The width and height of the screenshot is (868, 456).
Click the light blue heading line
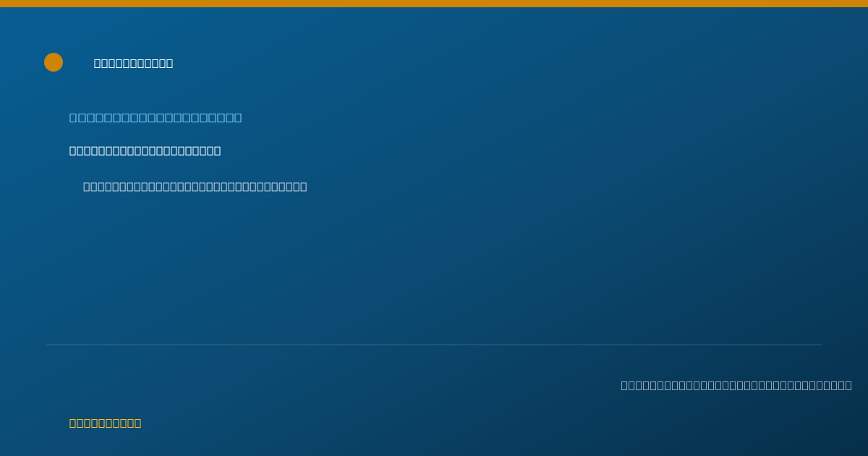(156, 117)
